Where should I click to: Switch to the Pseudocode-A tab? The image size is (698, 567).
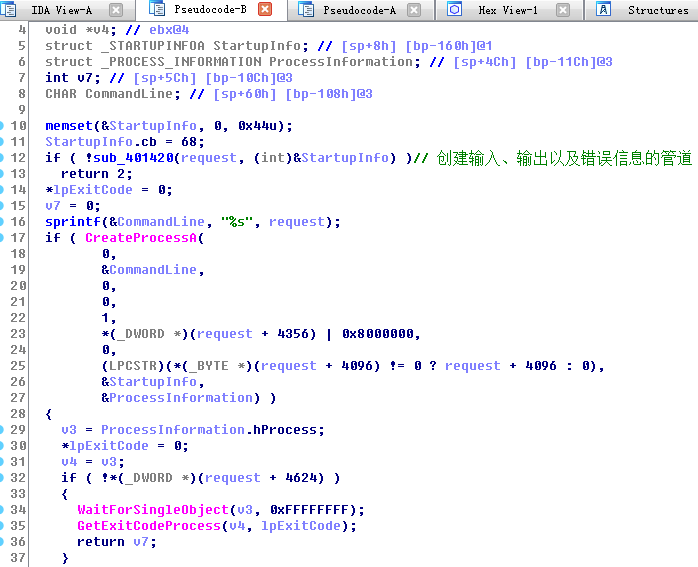coord(359,10)
